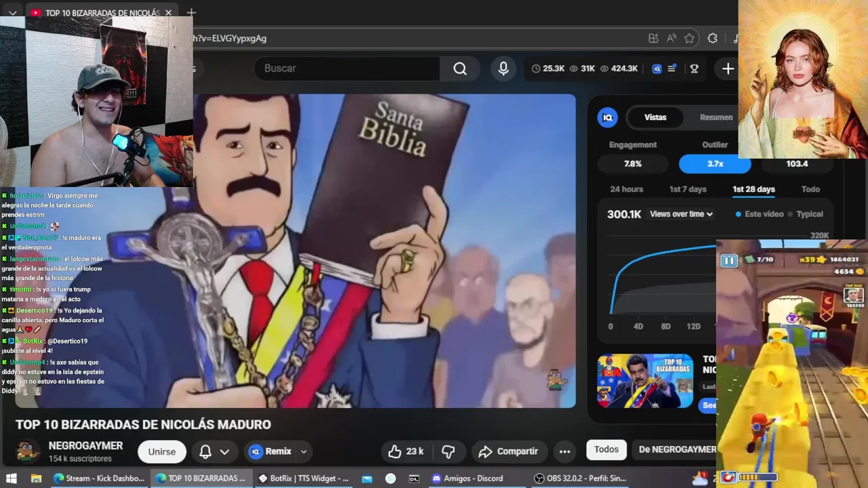Viewport: 868px width, 488px height.
Task: Select the Engagement 7.8% pill
Action: point(633,164)
